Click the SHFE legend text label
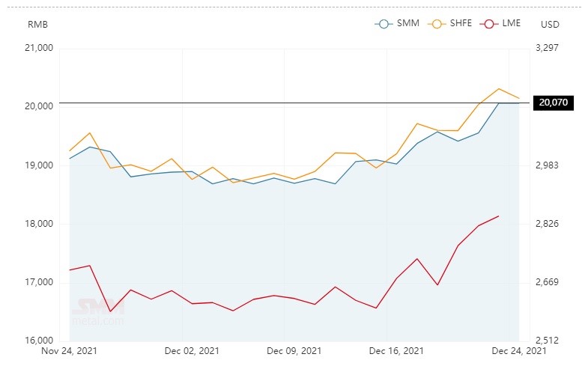Screen dimensions: 588x372 [461, 23]
